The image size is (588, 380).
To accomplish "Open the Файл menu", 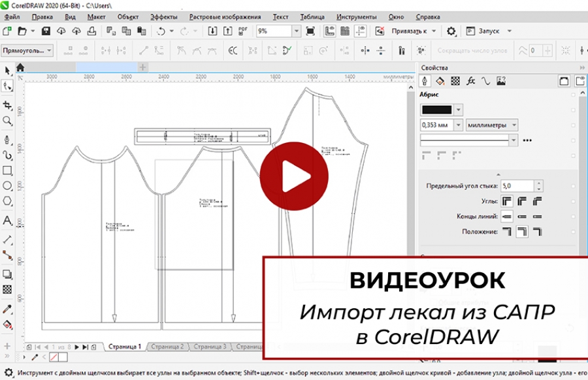I will coord(12,17).
